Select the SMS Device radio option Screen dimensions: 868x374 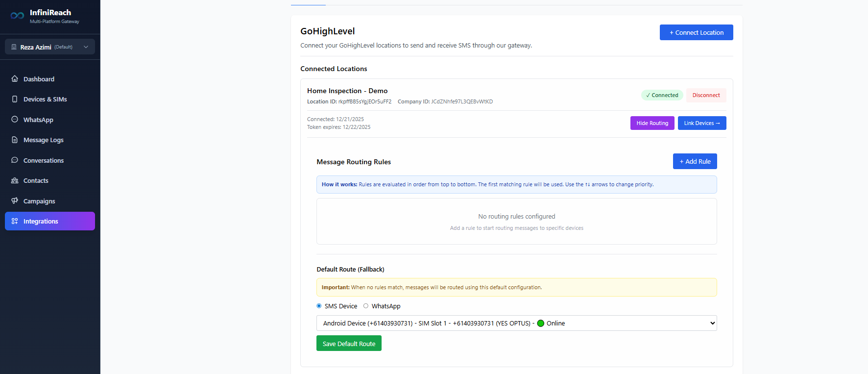[319, 306]
